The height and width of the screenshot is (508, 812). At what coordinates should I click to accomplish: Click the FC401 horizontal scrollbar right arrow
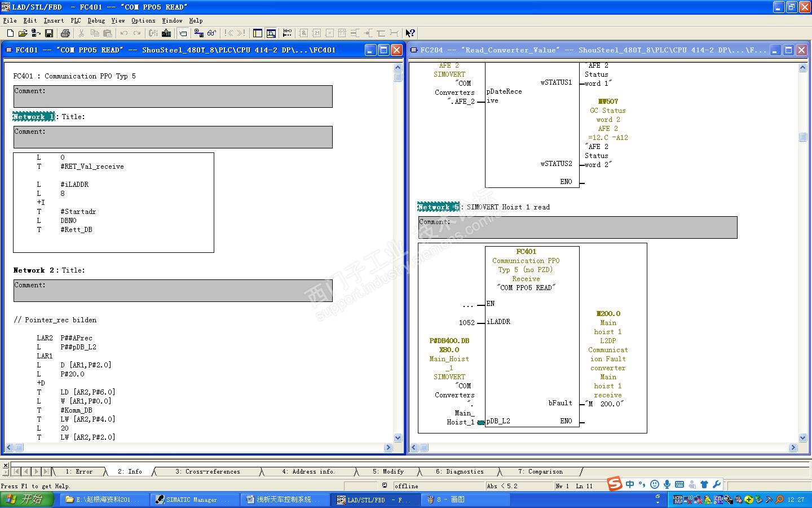pyautogui.click(x=388, y=448)
